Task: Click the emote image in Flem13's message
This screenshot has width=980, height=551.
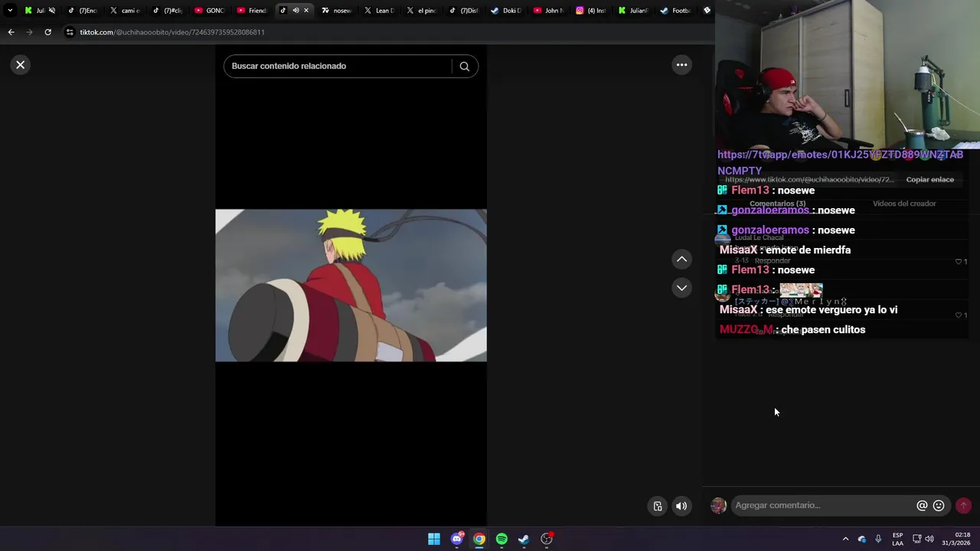Action: coord(801,290)
